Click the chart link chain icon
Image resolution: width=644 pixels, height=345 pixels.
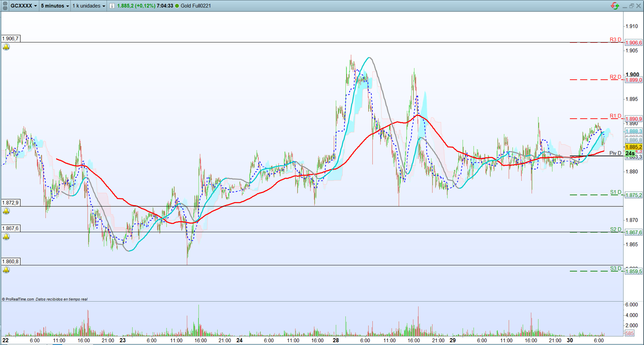pyautogui.click(x=5, y=6)
